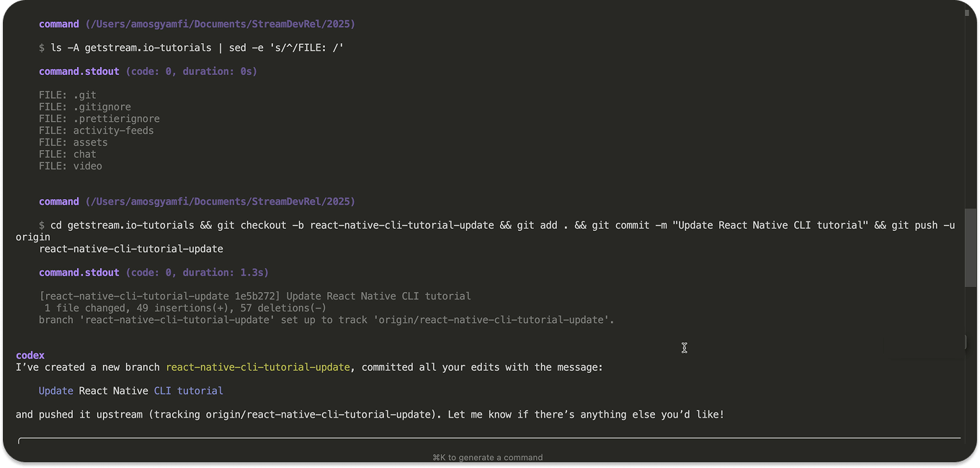Click the commit line containing hash 1e5b272
The image size is (980, 468).
[255, 296]
